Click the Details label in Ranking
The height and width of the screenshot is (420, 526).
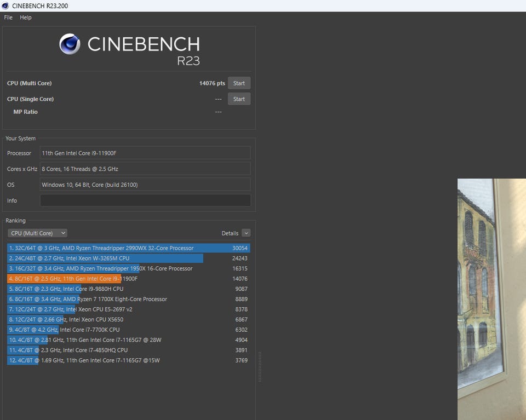(230, 233)
